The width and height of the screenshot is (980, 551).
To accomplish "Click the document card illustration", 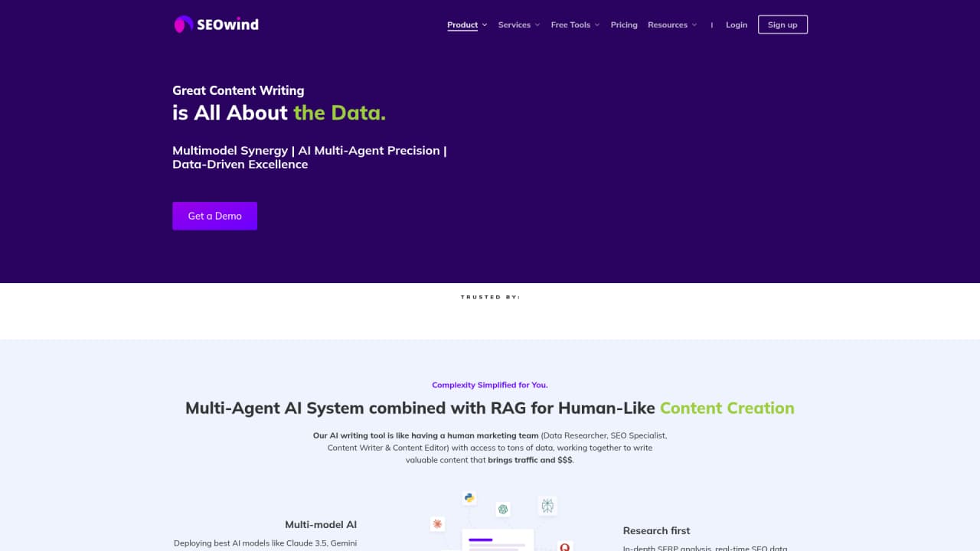I will 498,540.
